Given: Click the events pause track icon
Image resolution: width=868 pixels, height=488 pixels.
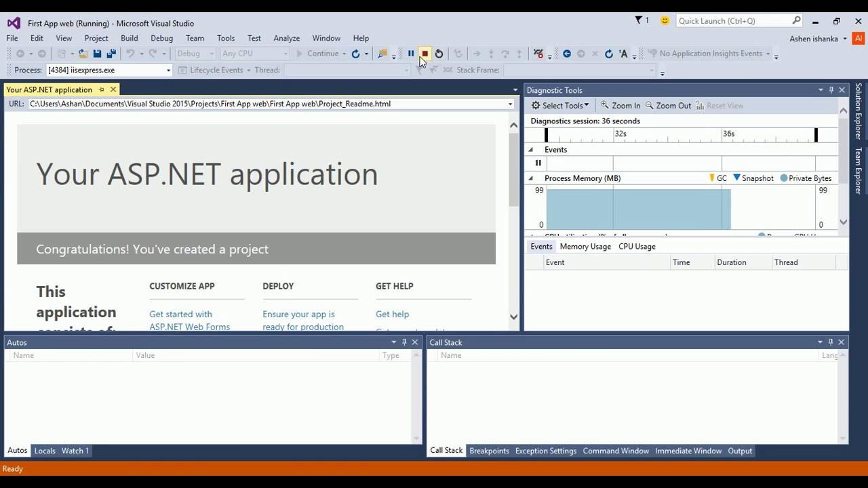Looking at the screenshot, I should point(538,163).
